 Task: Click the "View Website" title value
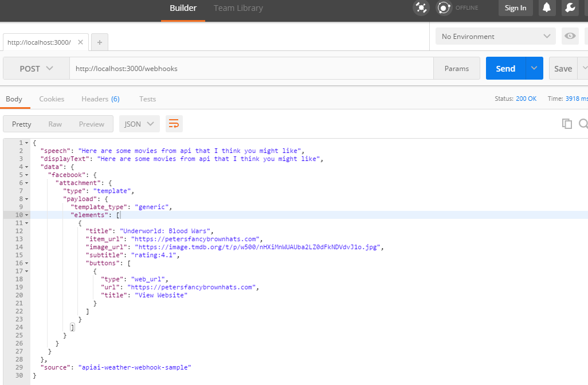161,296
